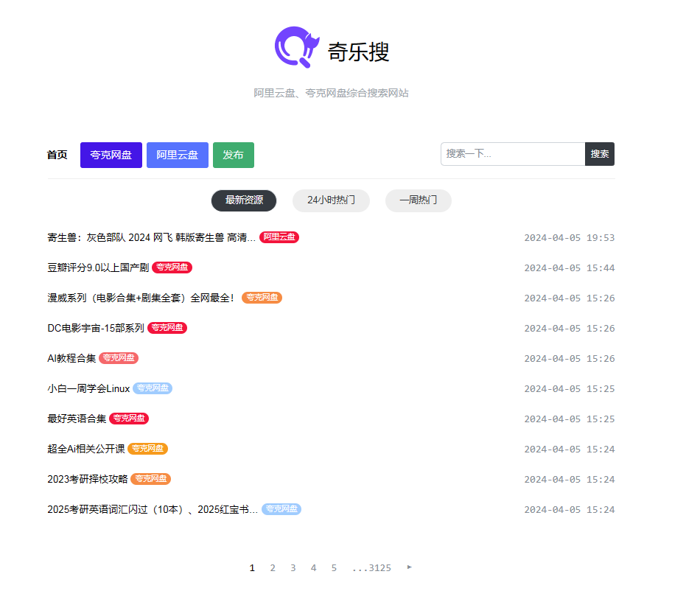Screen dimensions: 700x591
Task: Open the 夸克网盘 category button
Action: coord(111,155)
